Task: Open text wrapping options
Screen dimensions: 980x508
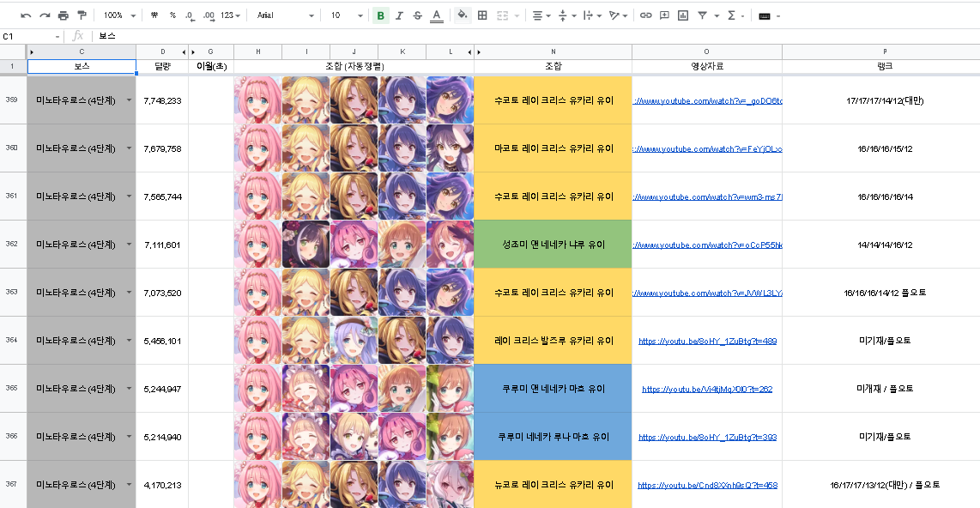Action: [592, 15]
